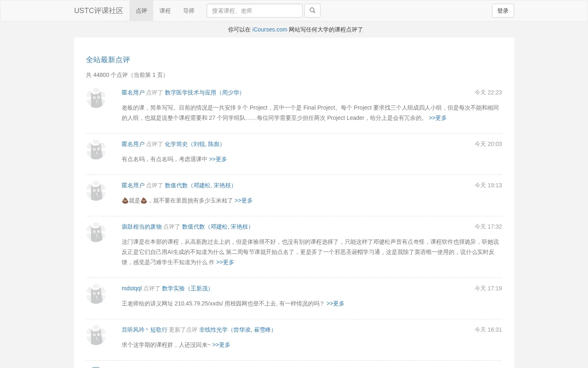This screenshot has width=588, height=368.
Task: Open 数值代数 link in 19:13 review
Action: (x=200, y=185)
